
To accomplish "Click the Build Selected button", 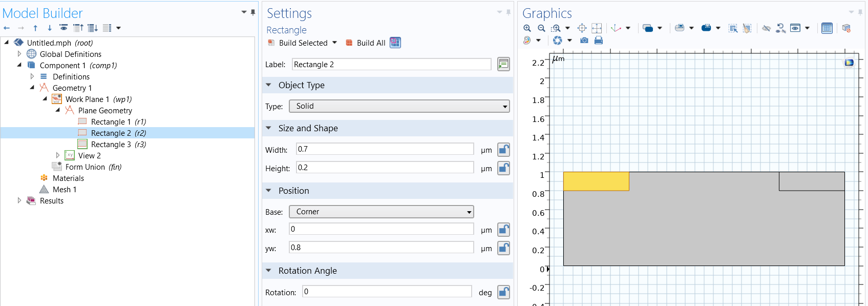I will (x=303, y=43).
